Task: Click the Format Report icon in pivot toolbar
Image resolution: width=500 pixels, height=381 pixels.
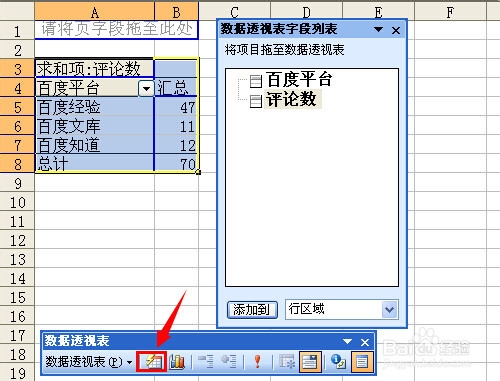Action: tap(151, 361)
